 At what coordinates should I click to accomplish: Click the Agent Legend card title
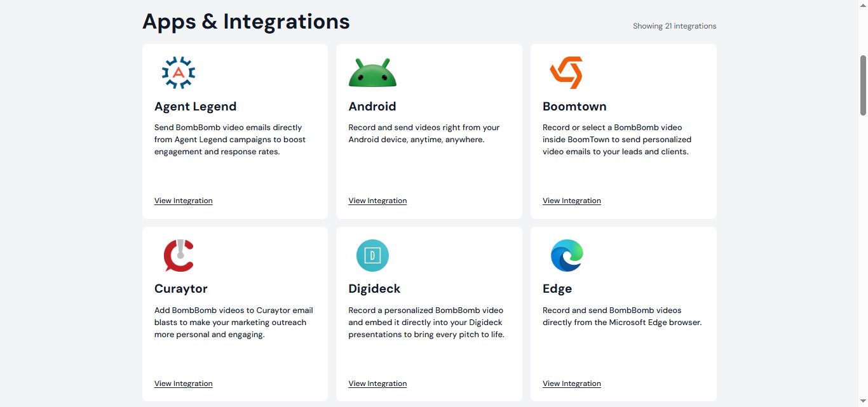click(196, 107)
